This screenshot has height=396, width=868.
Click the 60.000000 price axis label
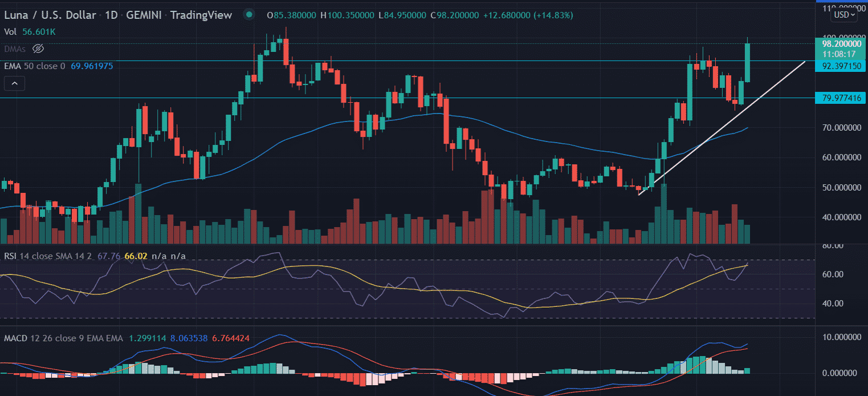click(841, 157)
